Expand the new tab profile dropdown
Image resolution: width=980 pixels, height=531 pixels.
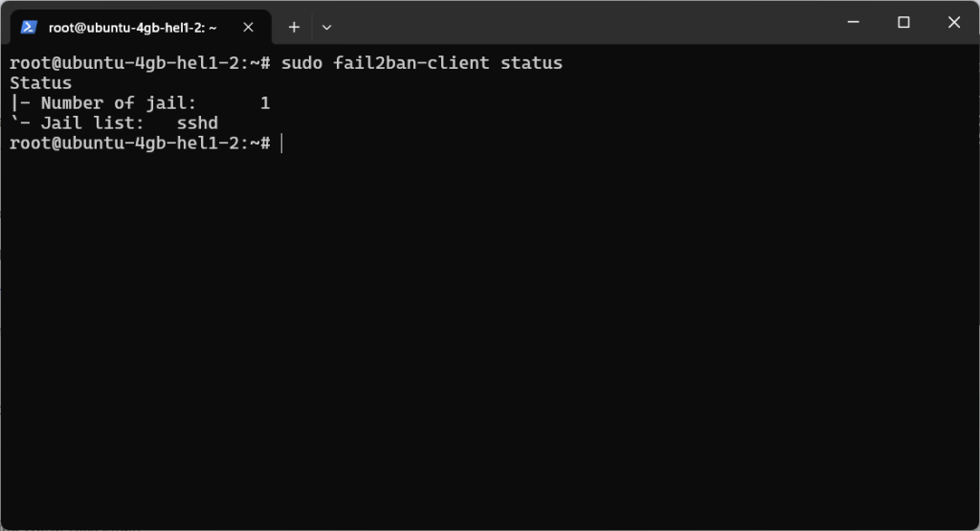(326, 27)
